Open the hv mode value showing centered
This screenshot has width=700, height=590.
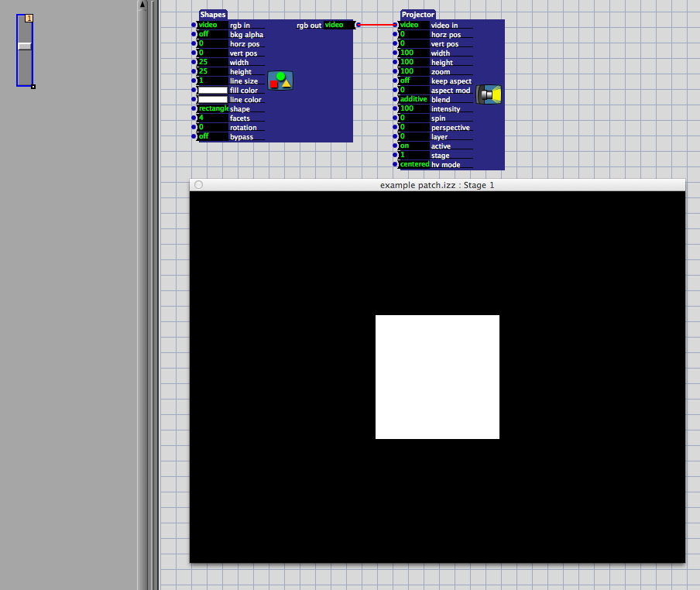point(414,165)
